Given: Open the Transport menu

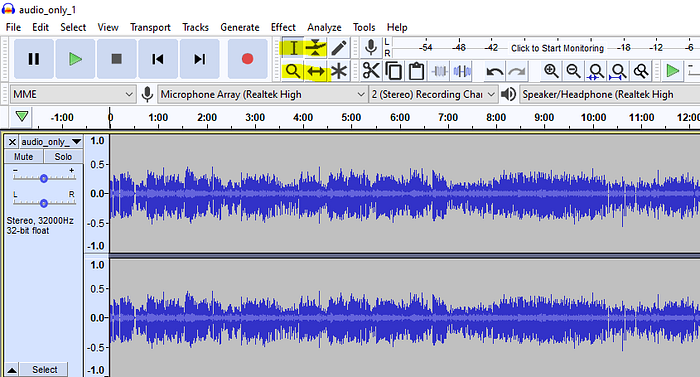Looking at the screenshot, I should coord(150,27).
